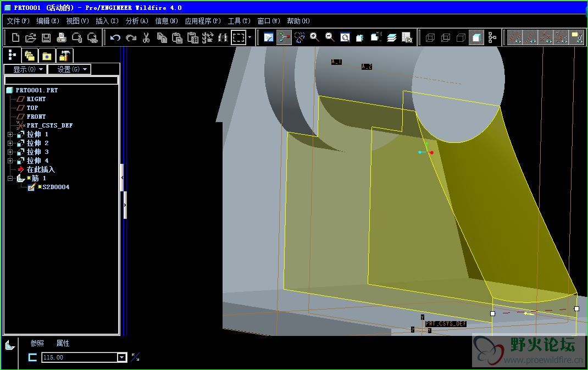Toggle datum planes display
Viewport: 588px width, 370px height.
(x=515, y=37)
